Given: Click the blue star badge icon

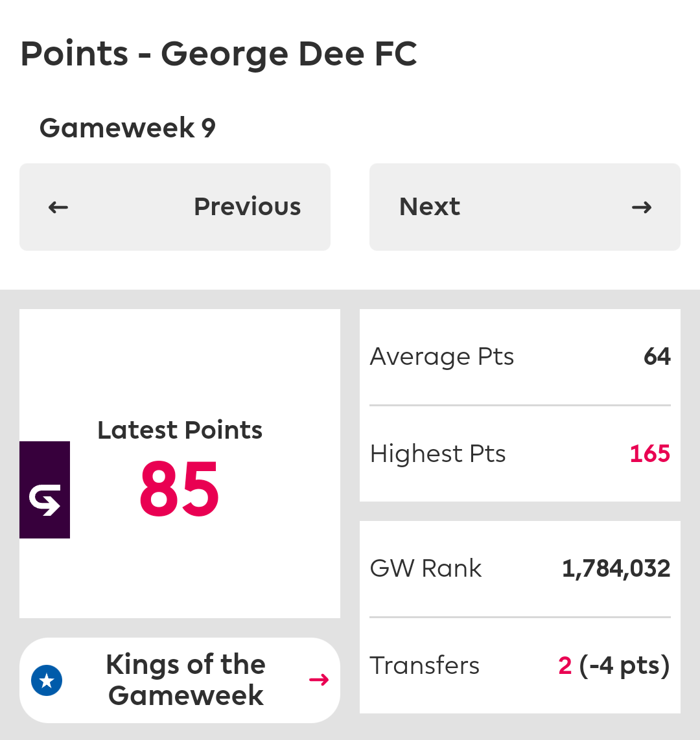Looking at the screenshot, I should (x=47, y=680).
